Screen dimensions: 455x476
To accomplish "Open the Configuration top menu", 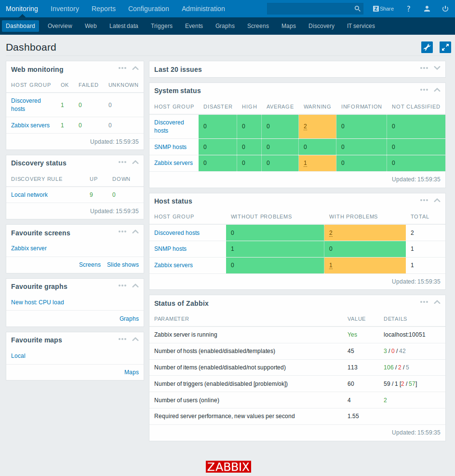I will 148,9.
